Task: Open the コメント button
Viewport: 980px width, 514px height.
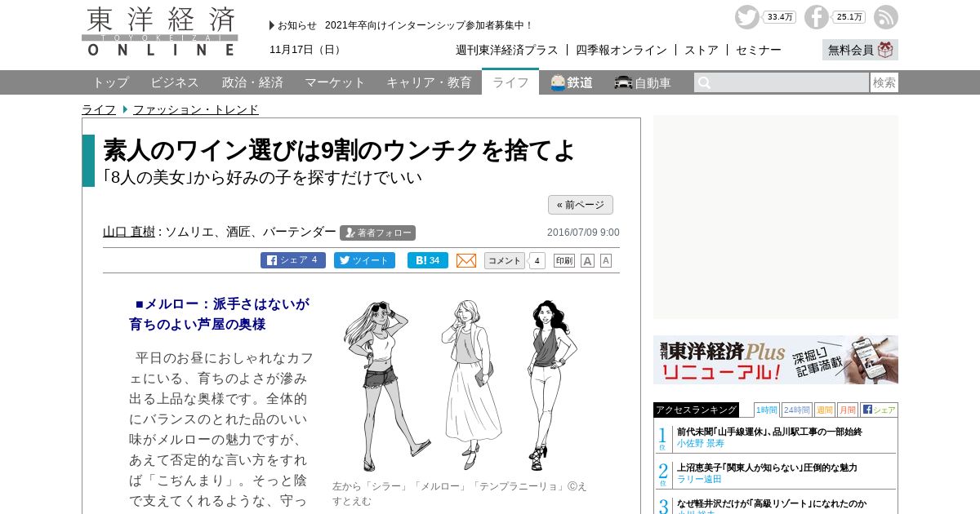Action: point(505,260)
